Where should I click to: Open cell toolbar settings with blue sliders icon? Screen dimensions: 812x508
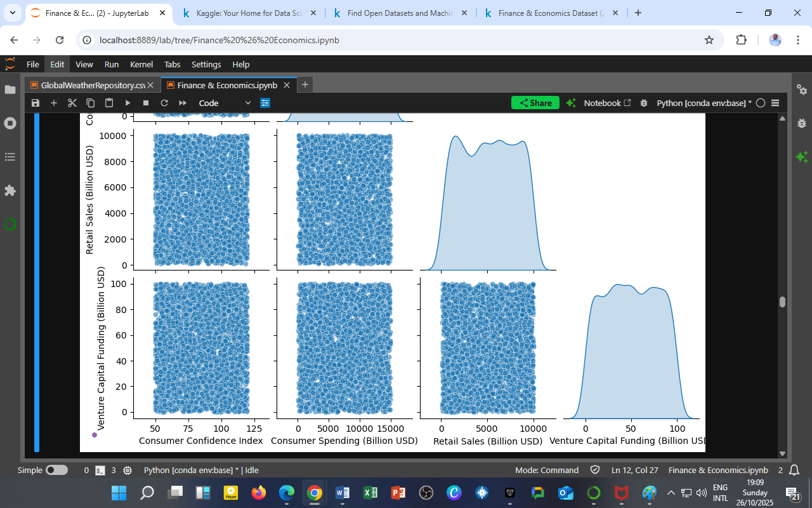265,102
